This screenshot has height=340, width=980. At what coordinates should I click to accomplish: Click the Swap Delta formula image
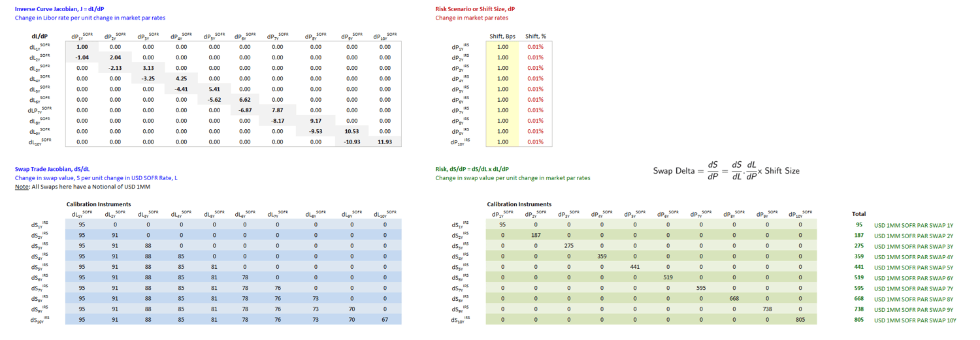click(x=726, y=170)
